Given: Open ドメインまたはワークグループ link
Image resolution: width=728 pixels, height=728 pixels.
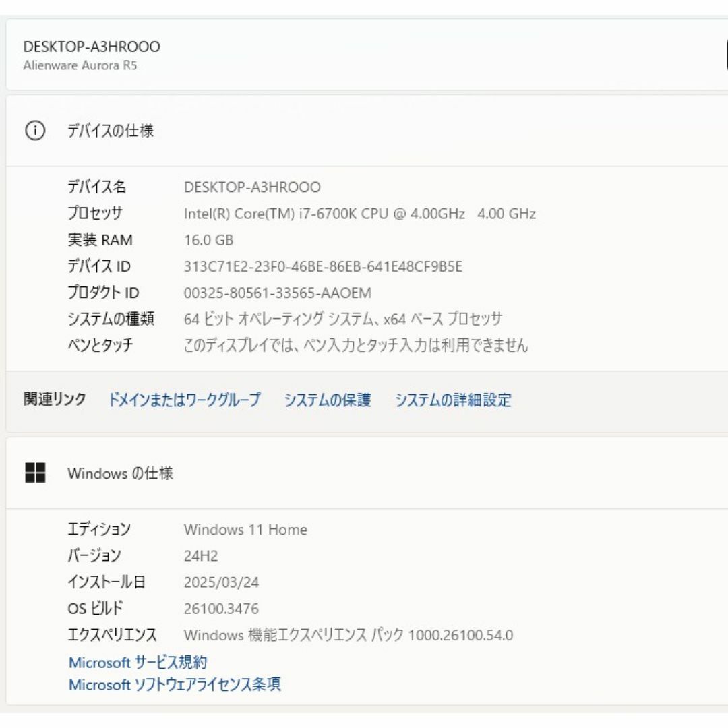Looking at the screenshot, I should pos(184,399).
